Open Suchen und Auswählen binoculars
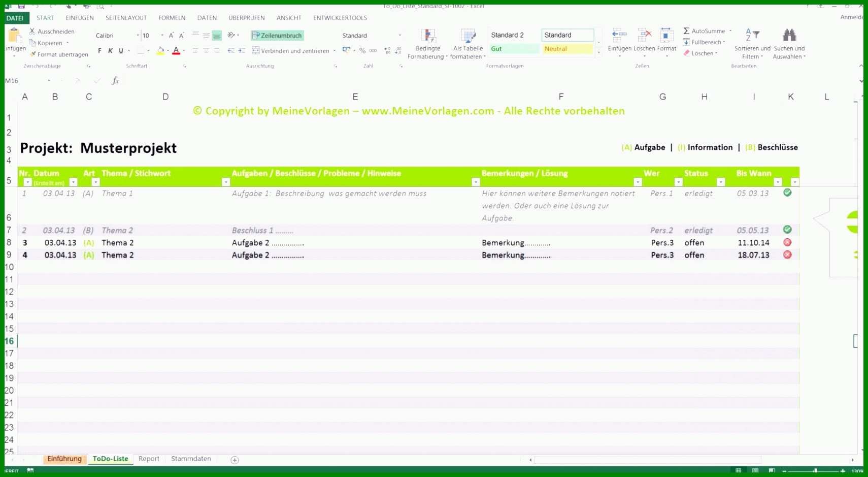 point(789,44)
